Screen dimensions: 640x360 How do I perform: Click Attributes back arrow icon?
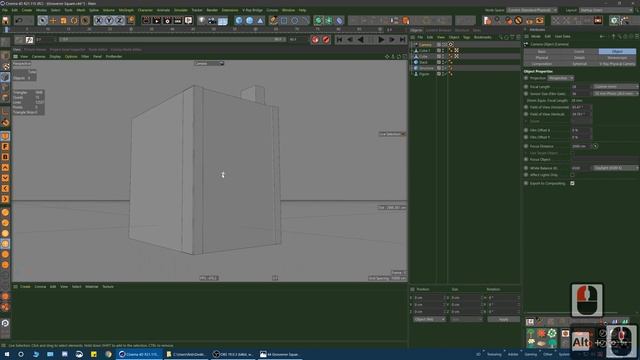pos(602,36)
